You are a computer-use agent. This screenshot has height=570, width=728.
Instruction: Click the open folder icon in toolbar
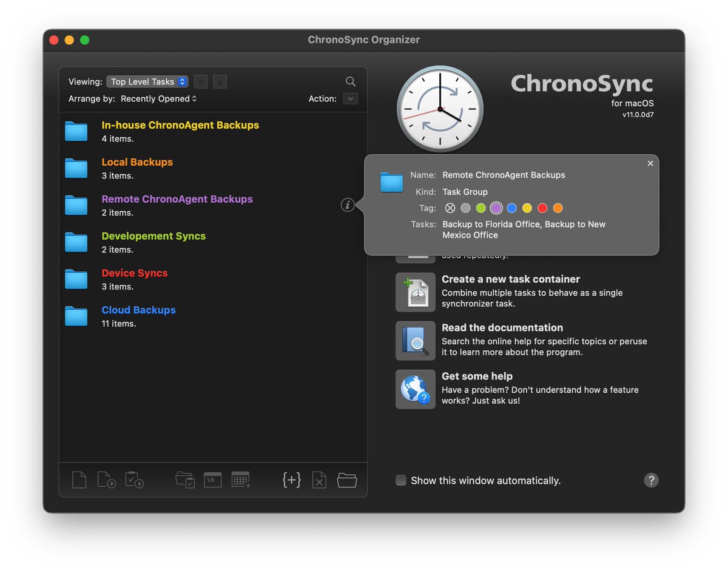coord(347,480)
